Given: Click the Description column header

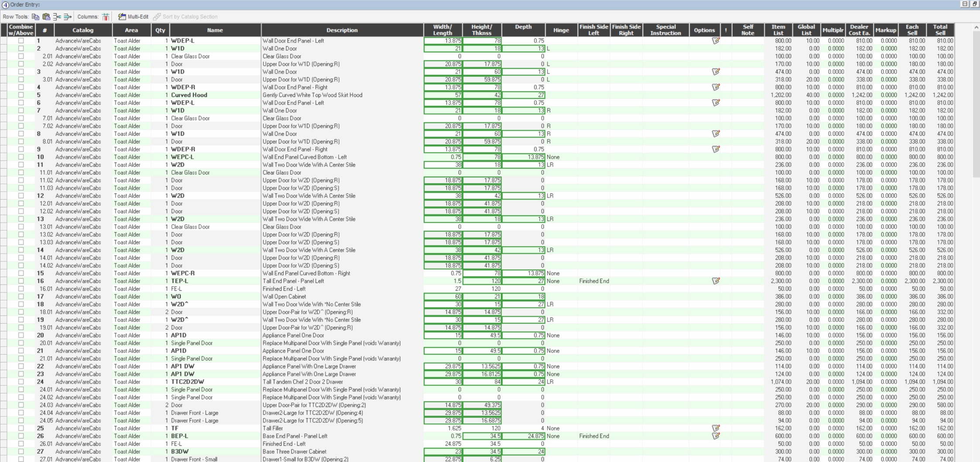Looking at the screenshot, I should coord(342,30).
